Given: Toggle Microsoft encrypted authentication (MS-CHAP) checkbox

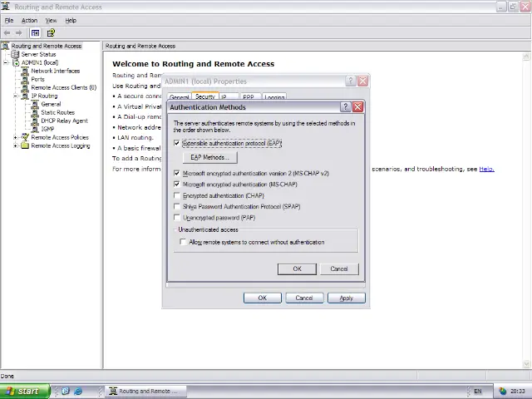Looking at the screenshot, I should click(x=177, y=185).
